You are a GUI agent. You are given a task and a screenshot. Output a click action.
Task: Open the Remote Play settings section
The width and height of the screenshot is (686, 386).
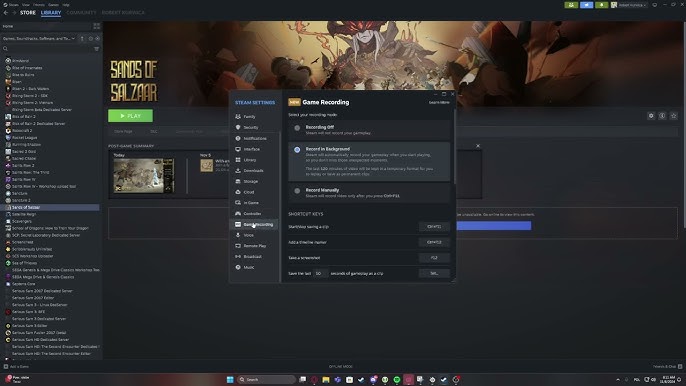tap(255, 246)
